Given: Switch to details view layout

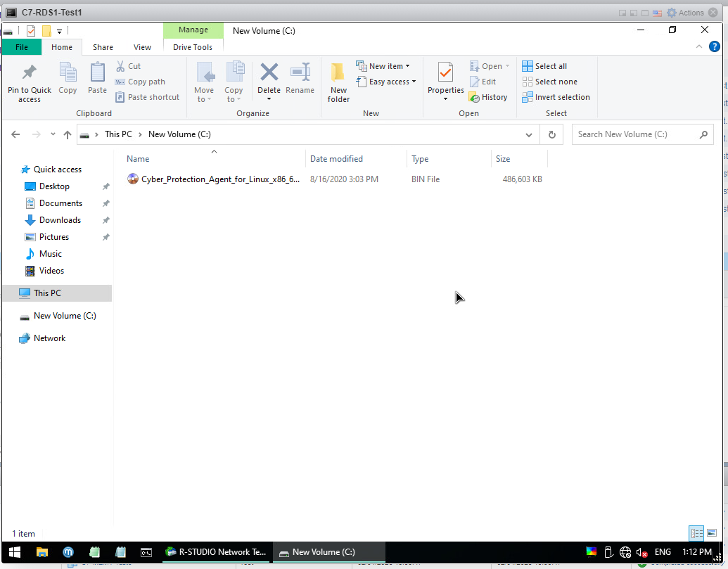Looking at the screenshot, I should tap(696, 533).
